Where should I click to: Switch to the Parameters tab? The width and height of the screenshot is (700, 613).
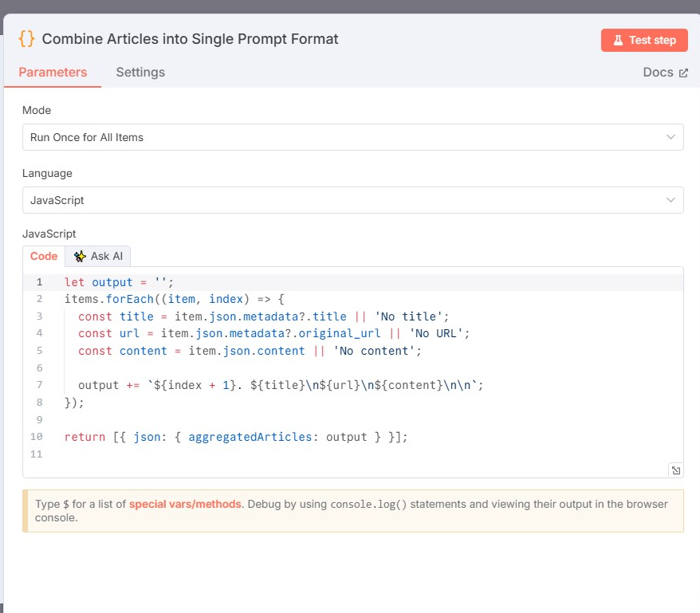tap(53, 73)
